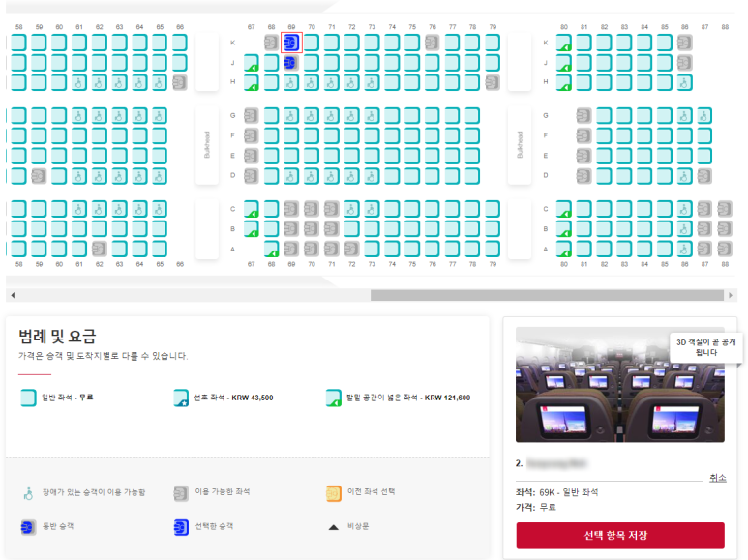Choose extra legroom seat 67J
The width and height of the screenshot is (748, 560).
[252, 63]
